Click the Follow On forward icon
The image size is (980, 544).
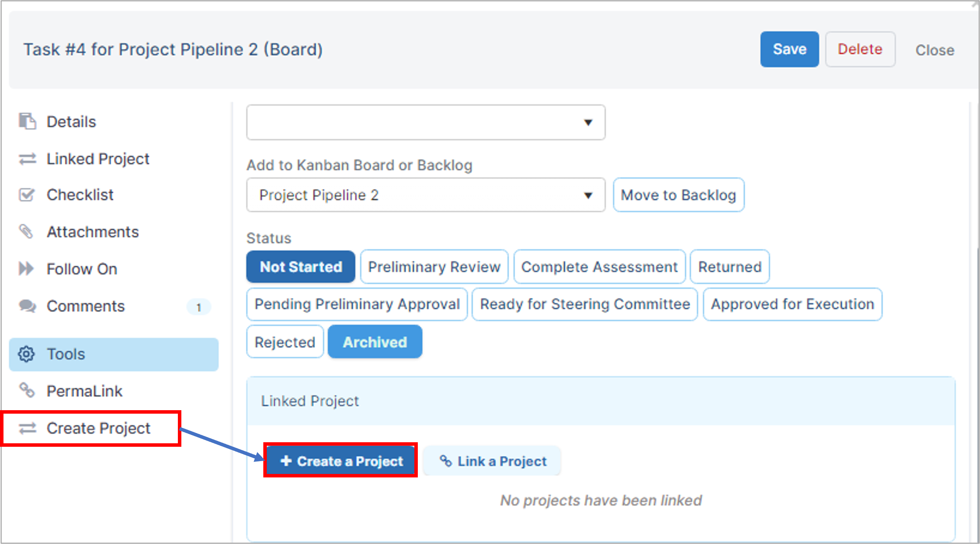pos(26,269)
